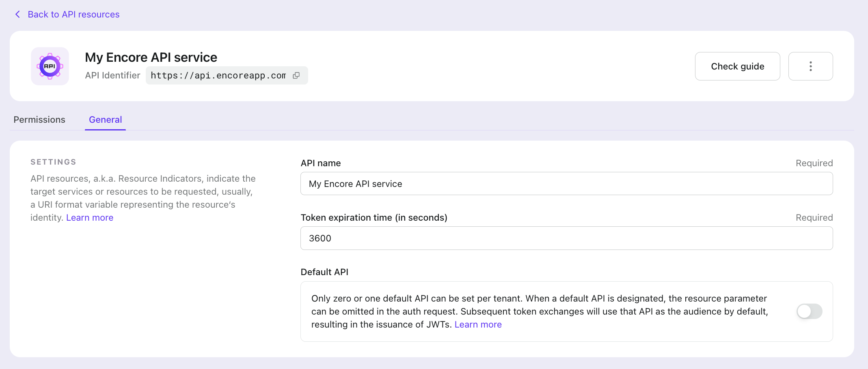The width and height of the screenshot is (868, 369).
Task: Click the Default API label
Action: click(324, 272)
